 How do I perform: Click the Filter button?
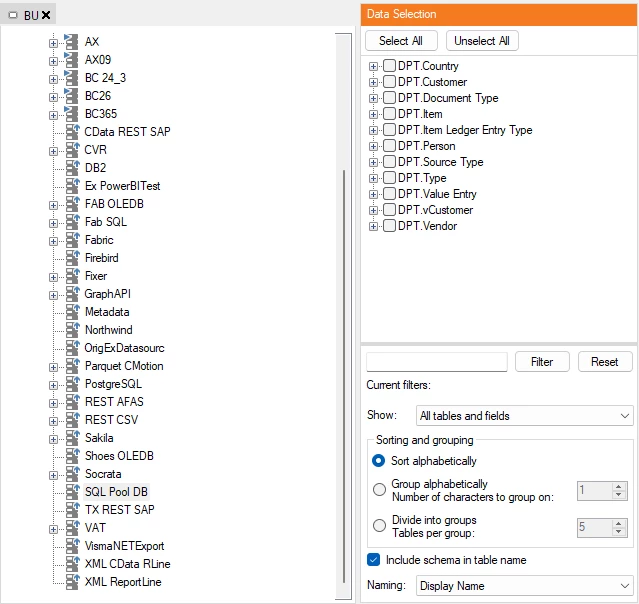(x=542, y=362)
